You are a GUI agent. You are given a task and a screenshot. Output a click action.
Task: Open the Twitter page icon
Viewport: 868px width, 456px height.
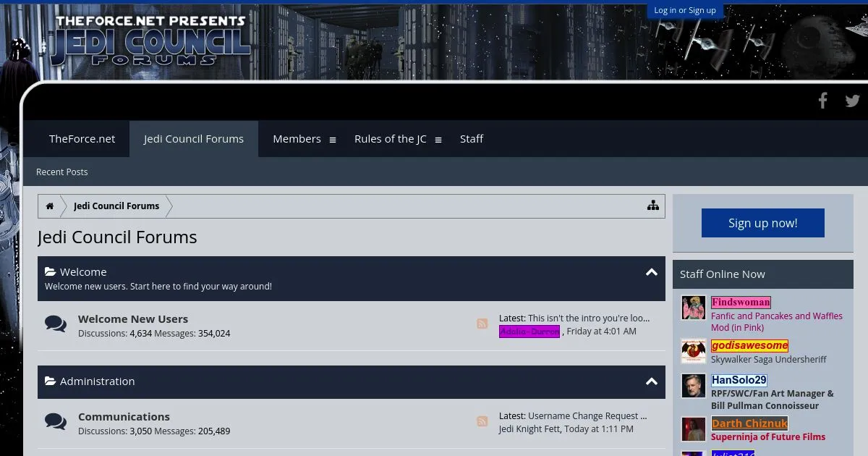[853, 101]
